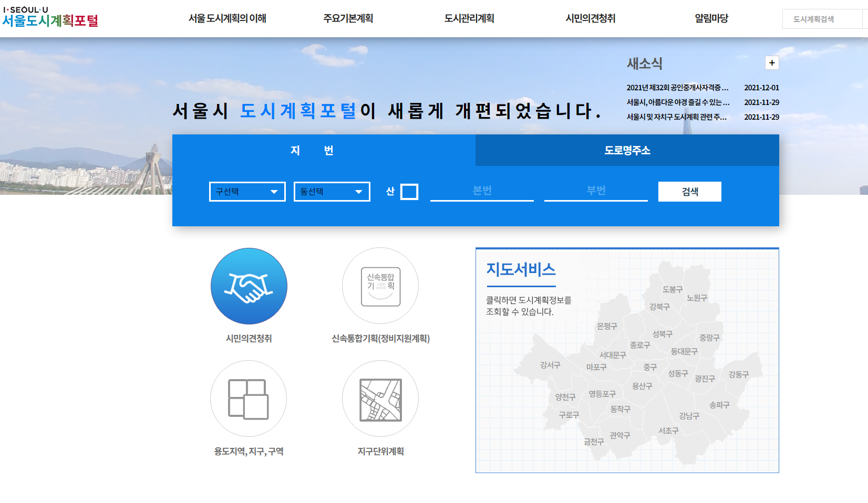Click the 검색 button
Viewport: 868px width, 503px height.
690,192
